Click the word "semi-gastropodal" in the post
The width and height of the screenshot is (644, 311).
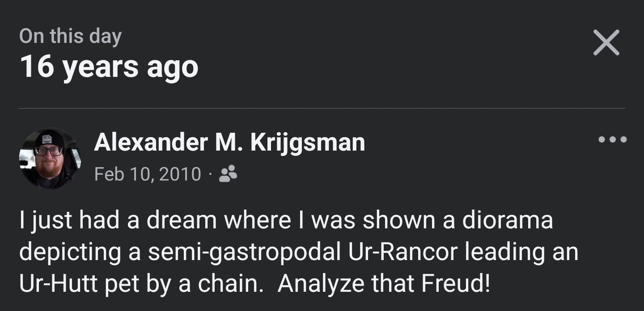pos(245,252)
